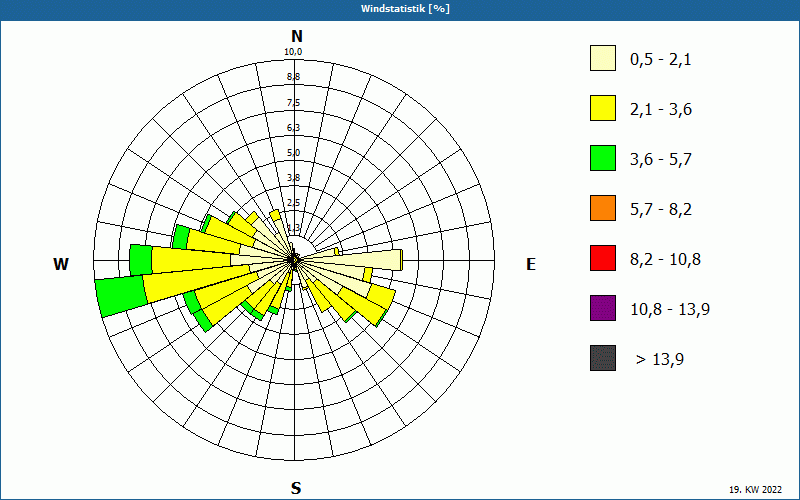
Task: Click the '3,8' radial scale value
Action: pos(293,178)
